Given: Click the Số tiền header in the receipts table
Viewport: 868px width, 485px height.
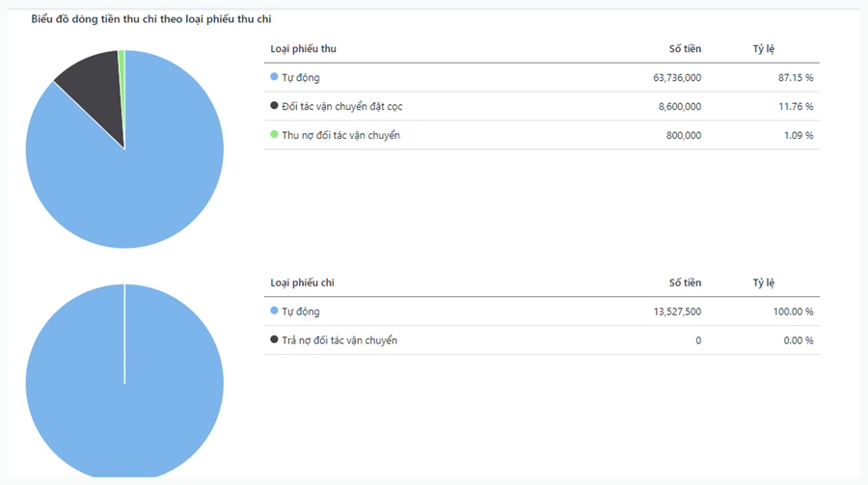Looking at the screenshot, I should (685, 49).
